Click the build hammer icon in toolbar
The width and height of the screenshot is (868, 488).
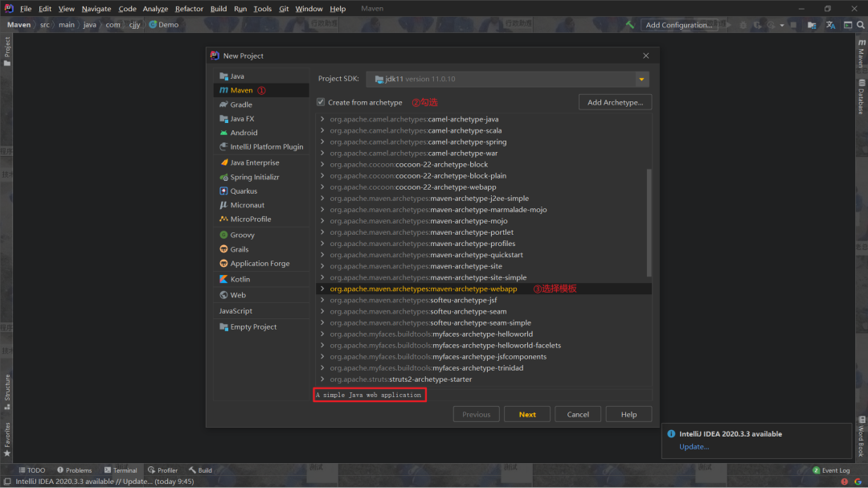(x=630, y=25)
